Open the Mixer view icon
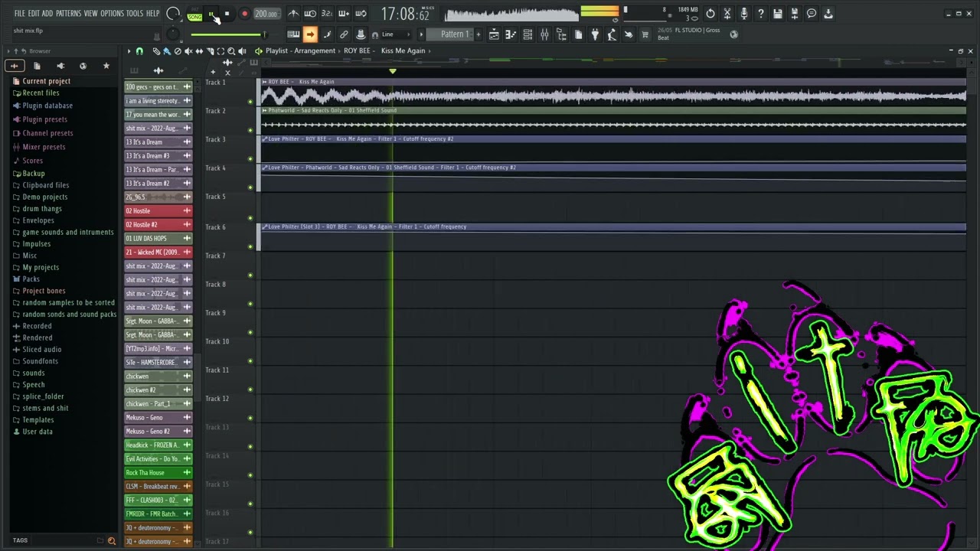 click(x=544, y=34)
